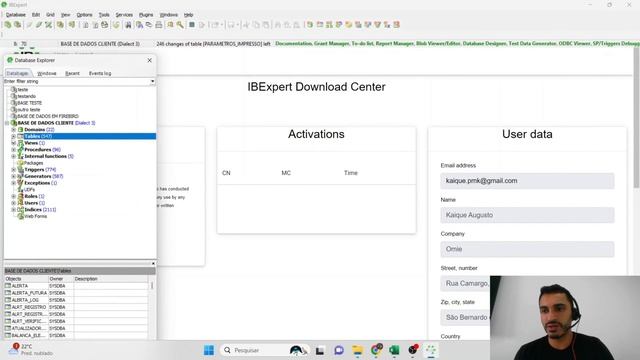Expand the Generators node
The width and height of the screenshot is (640, 360).
click(x=13, y=176)
